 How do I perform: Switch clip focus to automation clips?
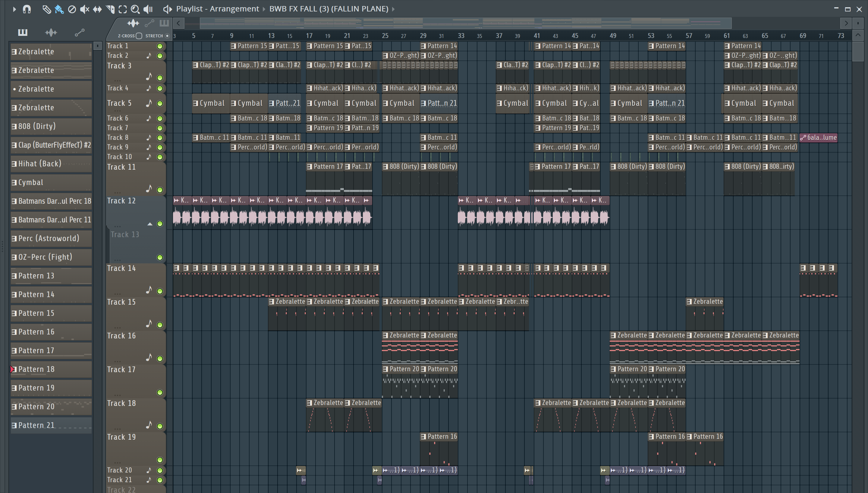149,23
